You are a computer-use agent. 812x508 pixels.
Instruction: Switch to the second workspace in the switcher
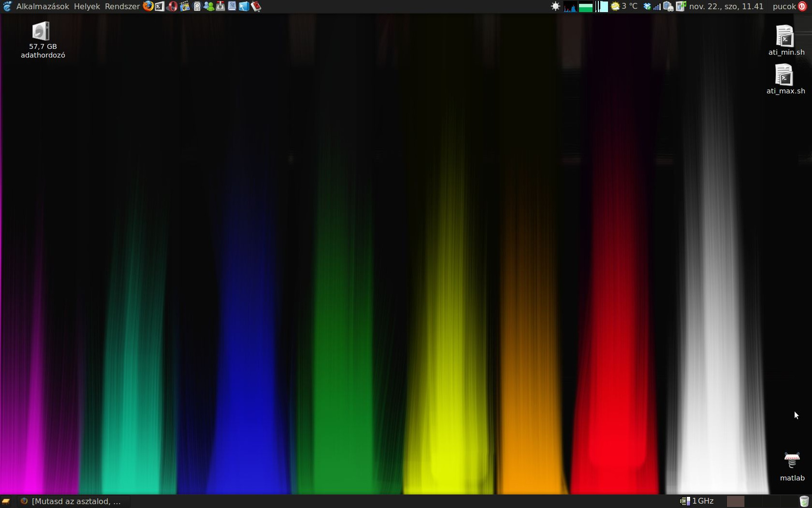[754, 501]
